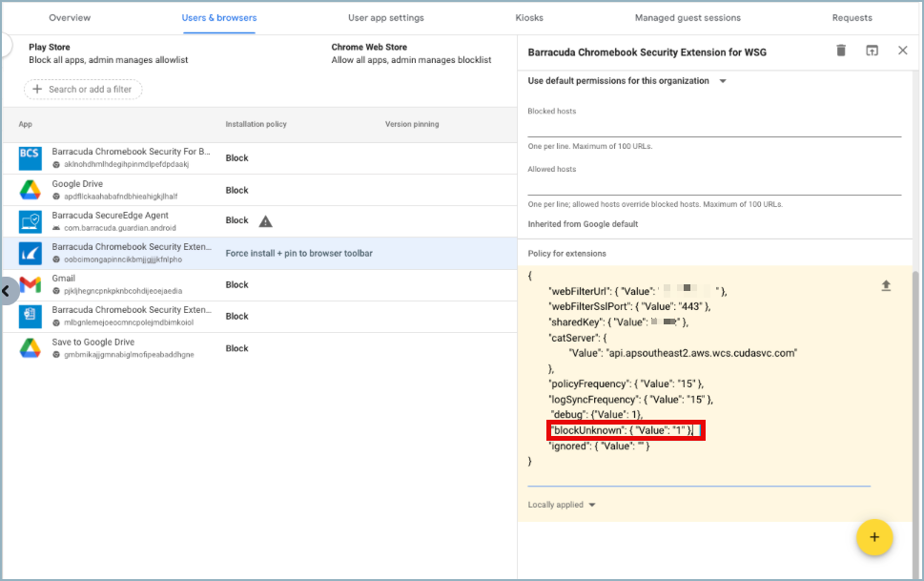
Task: Click the Blocked hosts input field
Action: click(714, 128)
